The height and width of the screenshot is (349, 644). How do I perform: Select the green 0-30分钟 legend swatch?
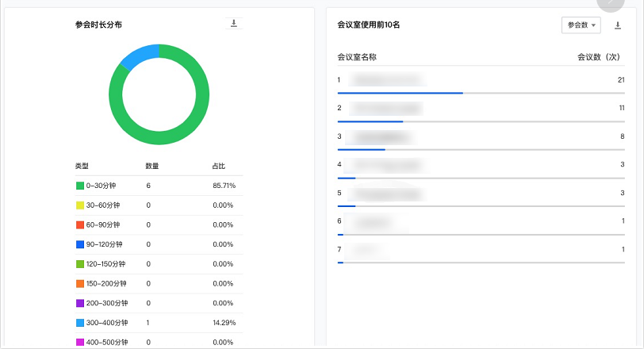pyautogui.click(x=80, y=186)
